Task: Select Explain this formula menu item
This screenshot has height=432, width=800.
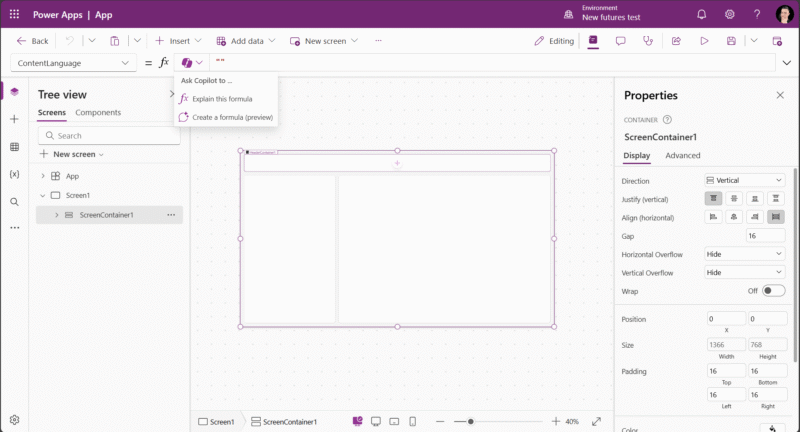Action: coord(221,99)
